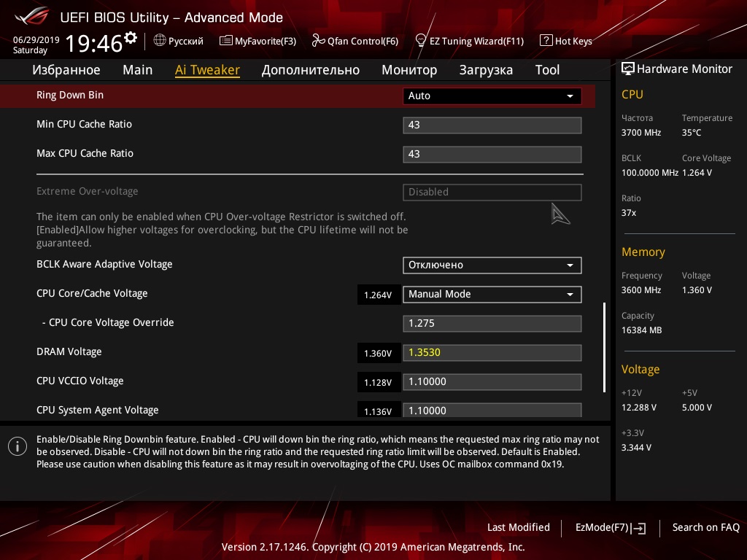Select the Max CPU Cache Ratio label
Screen dimensions: 747x560
click(x=85, y=153)
